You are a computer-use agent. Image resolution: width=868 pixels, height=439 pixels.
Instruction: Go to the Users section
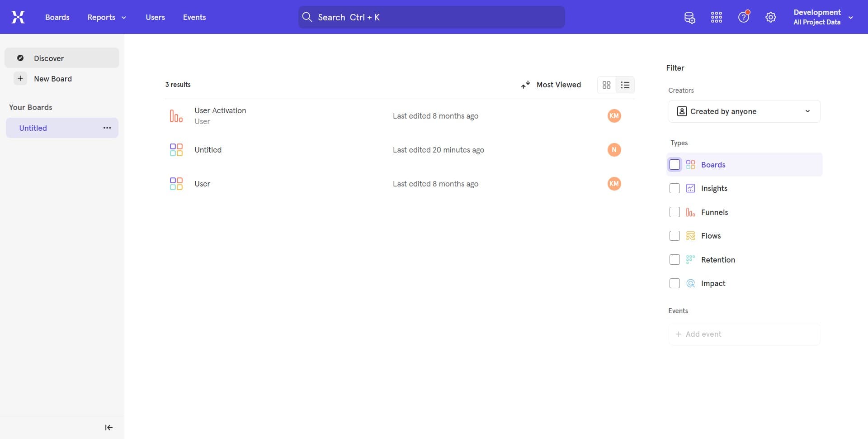(x=155, y=17)
